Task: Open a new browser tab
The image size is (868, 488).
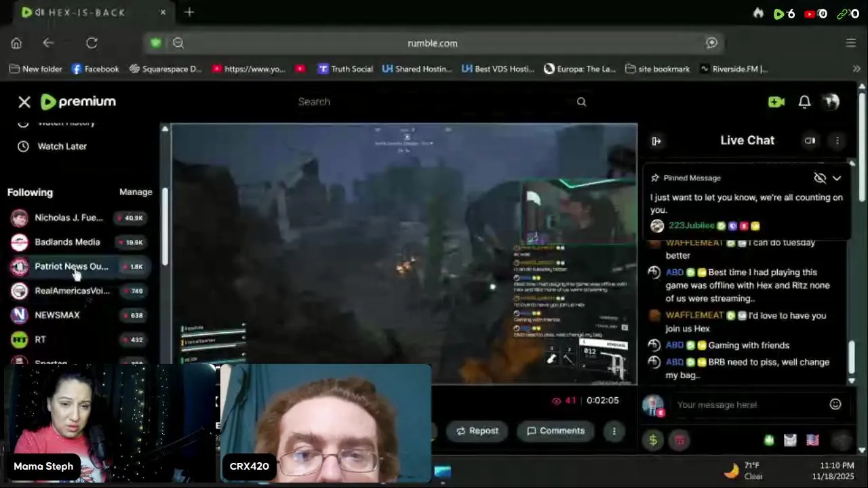Action: point(189,12)
